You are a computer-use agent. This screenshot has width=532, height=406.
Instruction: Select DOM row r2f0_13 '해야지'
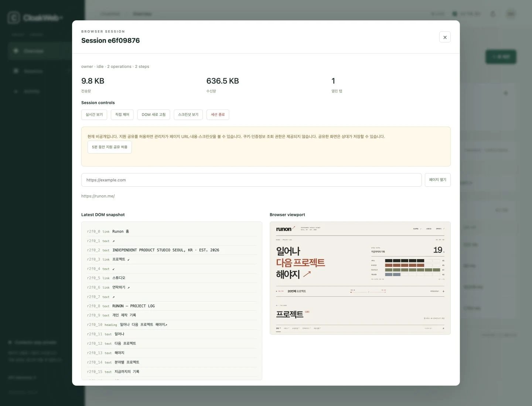click(172, 353)
